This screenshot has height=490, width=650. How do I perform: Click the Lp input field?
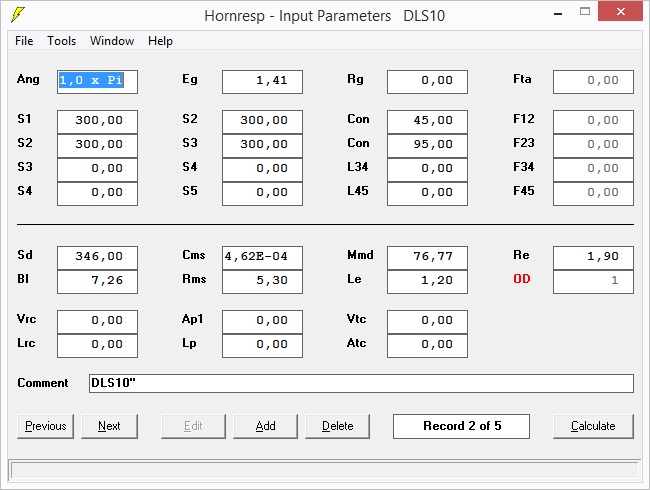tap(262, 346)
